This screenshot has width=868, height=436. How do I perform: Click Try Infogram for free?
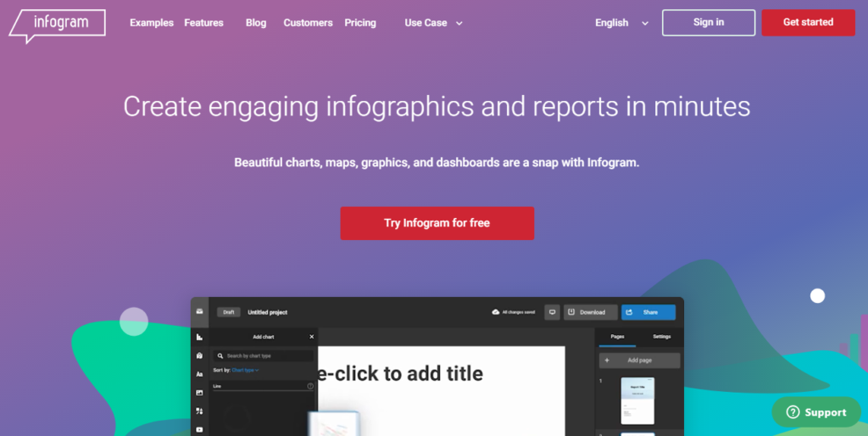point(437,223)
